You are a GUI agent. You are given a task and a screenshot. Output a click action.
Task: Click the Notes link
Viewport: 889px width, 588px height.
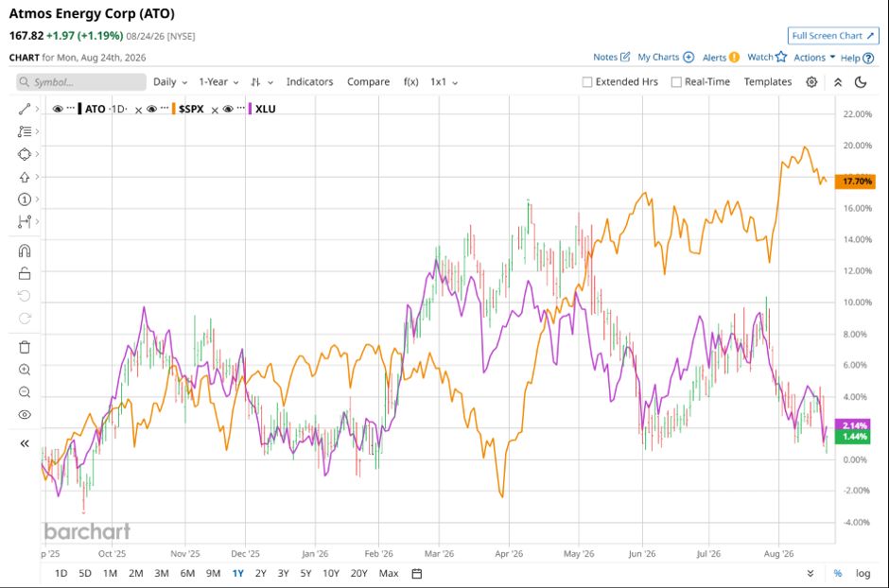[x=605, y=58]
